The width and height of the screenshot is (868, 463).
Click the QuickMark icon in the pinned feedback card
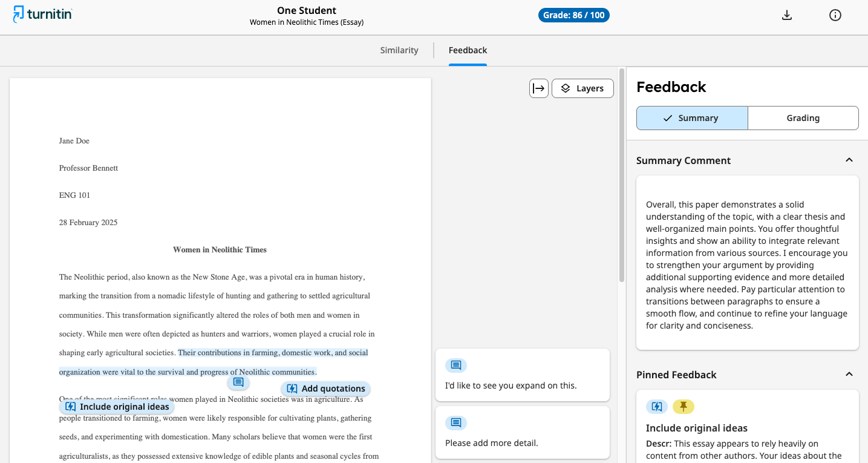[x=657, y=407]
